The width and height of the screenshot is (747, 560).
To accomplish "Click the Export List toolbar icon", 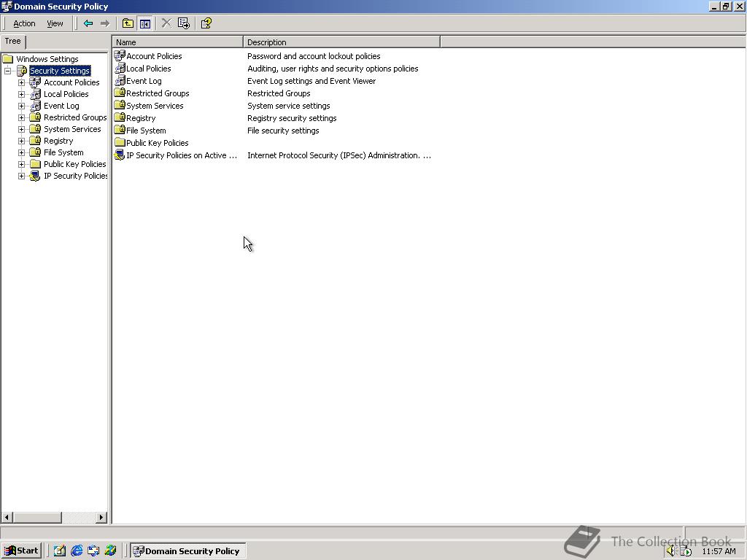I will click(x=184, y=23).
